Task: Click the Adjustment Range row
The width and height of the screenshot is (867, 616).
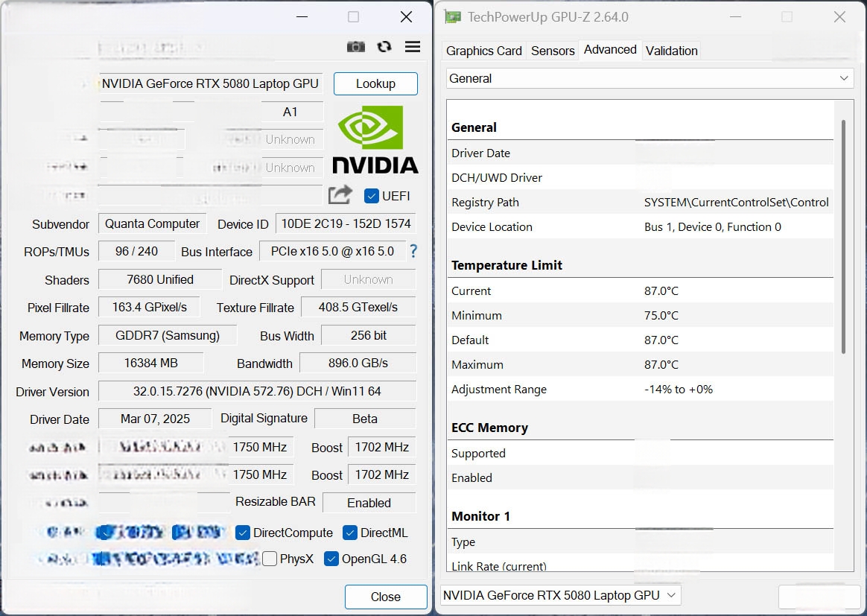Action: click(641, 389)
